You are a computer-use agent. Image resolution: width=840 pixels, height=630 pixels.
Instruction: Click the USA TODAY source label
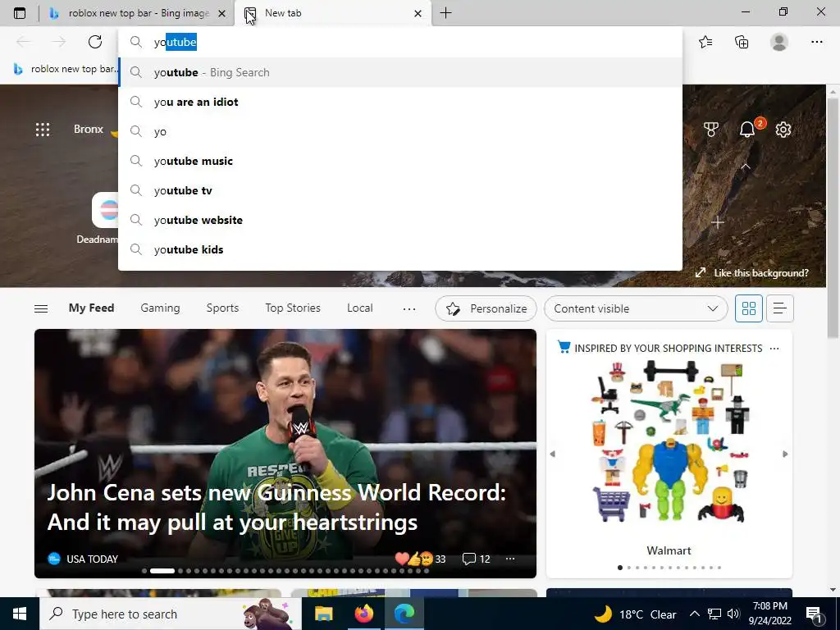[92, 559]
